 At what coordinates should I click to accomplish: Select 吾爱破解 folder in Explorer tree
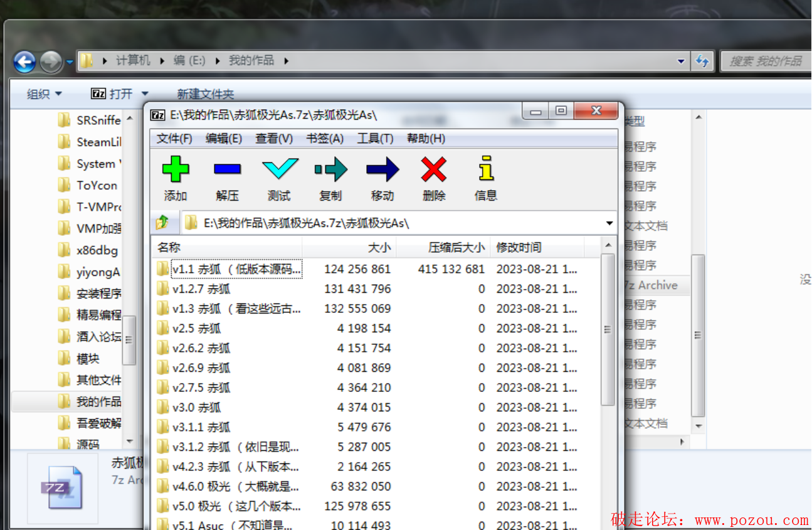point(90,423)
